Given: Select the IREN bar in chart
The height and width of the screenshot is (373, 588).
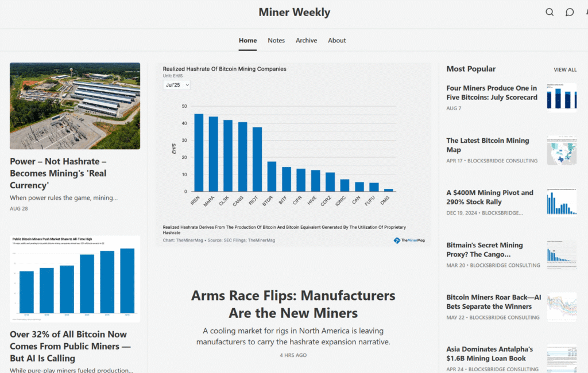Looking at the screenshot, I should tap(199, 153).
